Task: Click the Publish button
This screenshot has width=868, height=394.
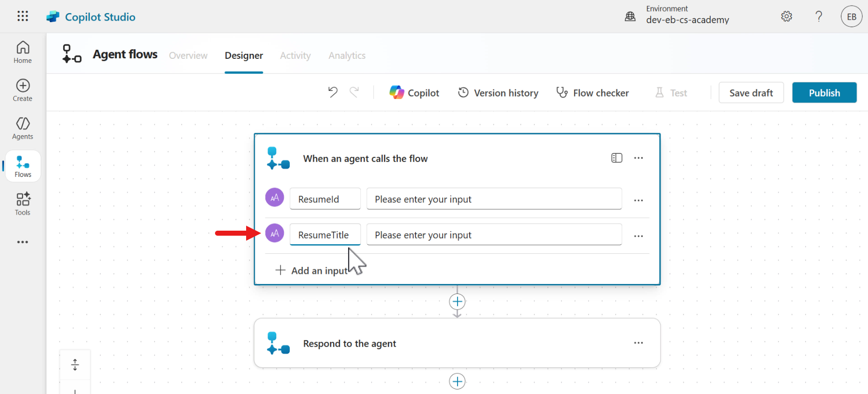Action: coord(824,92)
